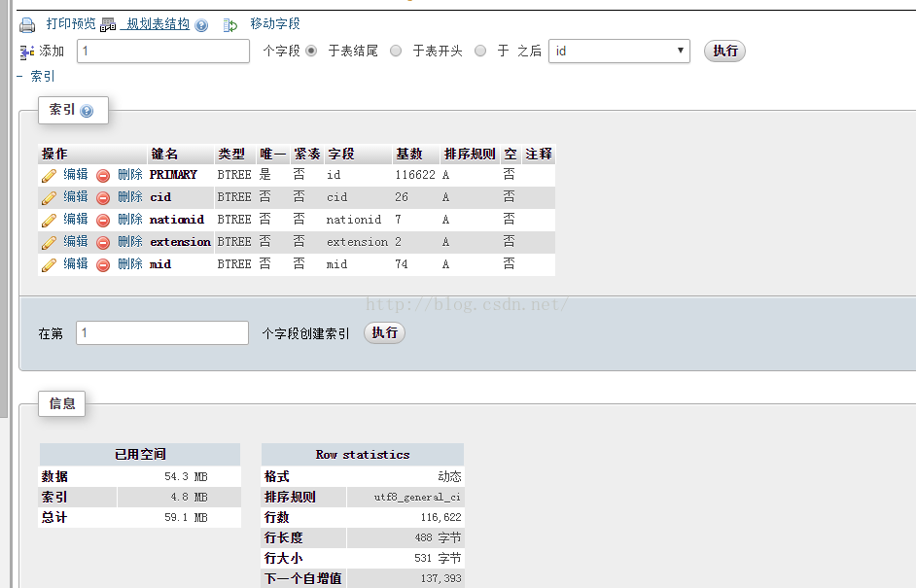Click 编辑 link for extension index
The height and width of the screenshot is (588, 916).
coord(76,241)
